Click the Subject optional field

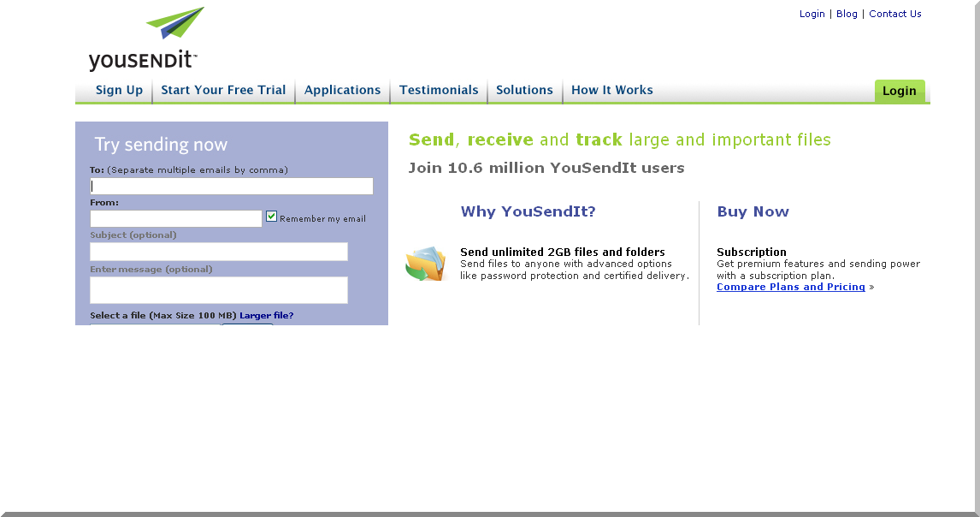point(218,251)
